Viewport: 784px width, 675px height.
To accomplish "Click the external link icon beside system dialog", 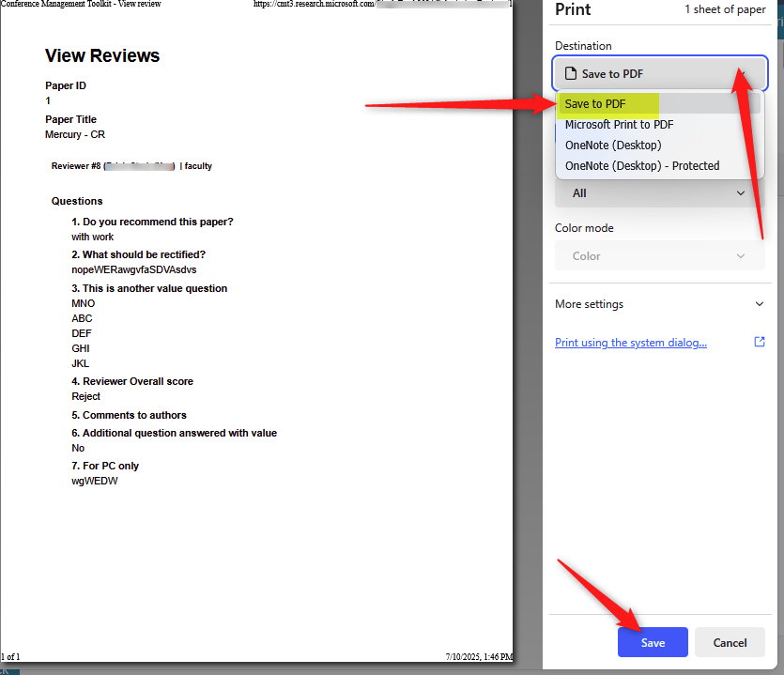I will tap(760, 342).
